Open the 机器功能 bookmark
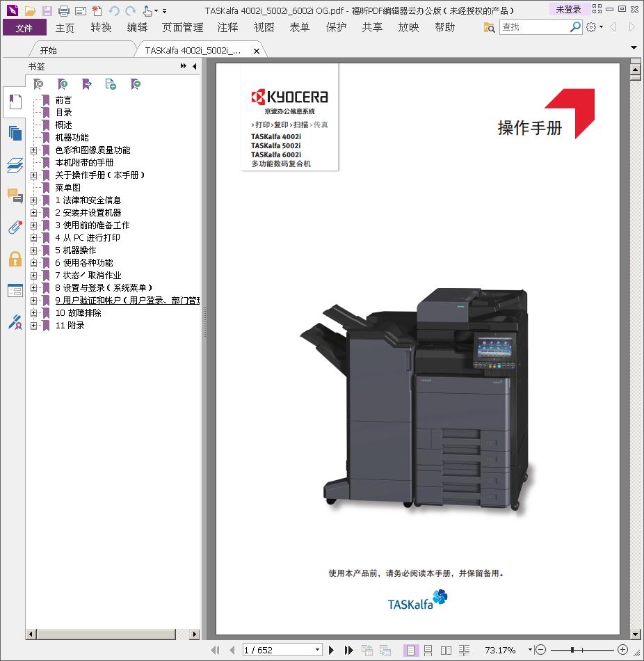 pos(72,138)
